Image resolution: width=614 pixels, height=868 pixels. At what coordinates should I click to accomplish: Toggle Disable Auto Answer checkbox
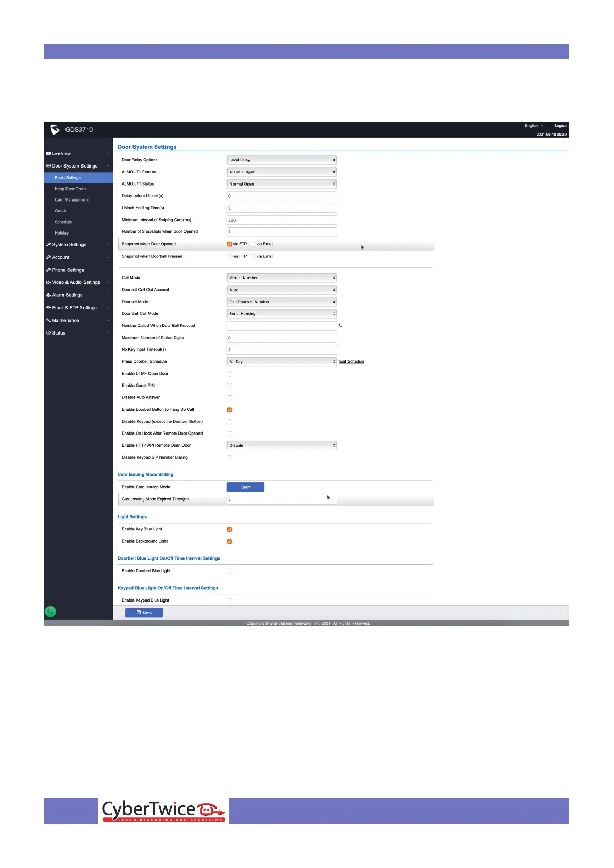[x=229, y=398]
